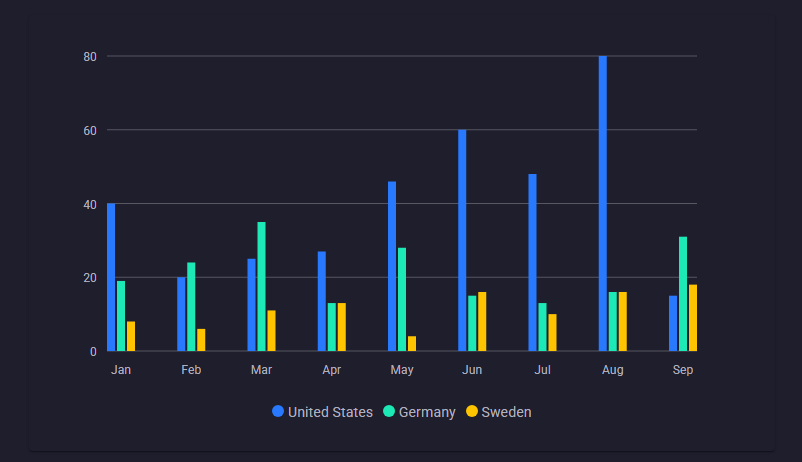Toggle United States series via legend text
802x462 pixels.
tap(330, 412)
